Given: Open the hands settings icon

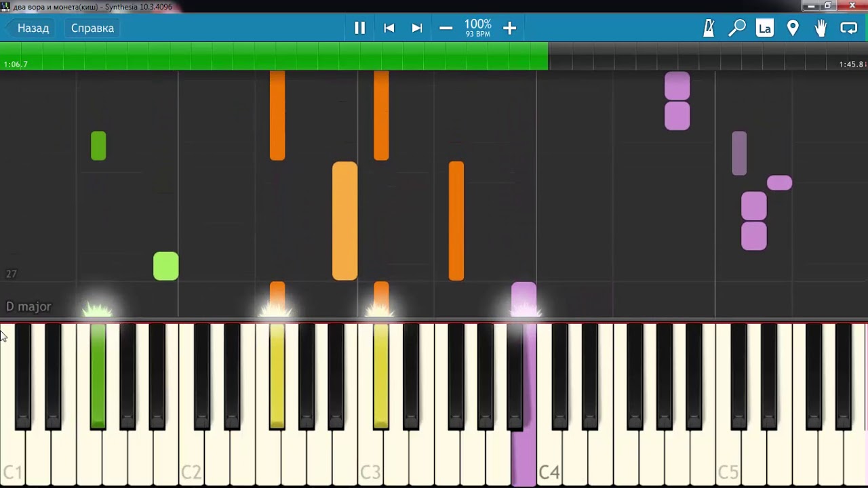Looking at the screenshot, I should [821, 28].
